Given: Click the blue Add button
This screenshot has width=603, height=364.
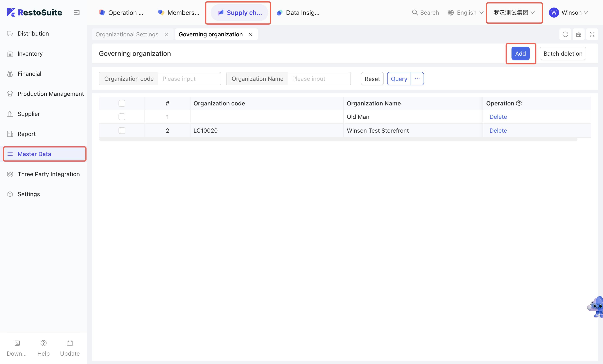Looking at the screenshot, I should coord(520,54).
